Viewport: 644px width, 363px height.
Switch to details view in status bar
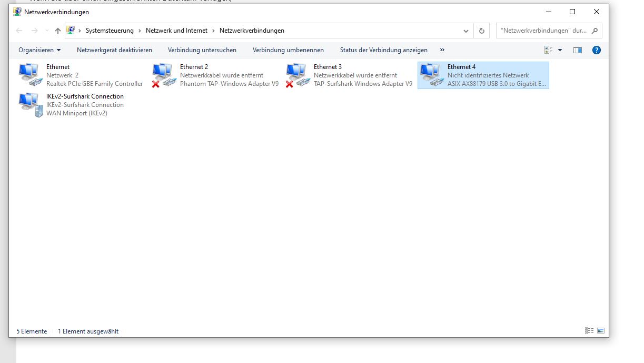coord(589,331)
